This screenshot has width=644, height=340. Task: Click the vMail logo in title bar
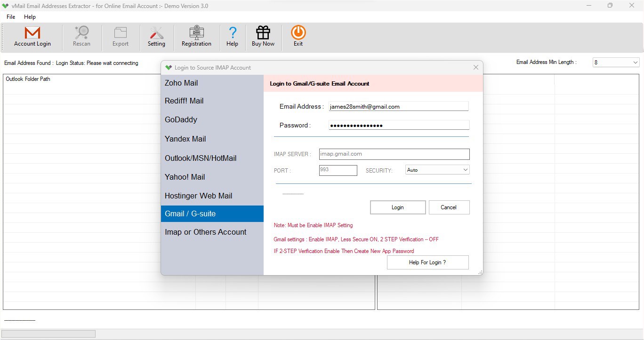point(6,6)
